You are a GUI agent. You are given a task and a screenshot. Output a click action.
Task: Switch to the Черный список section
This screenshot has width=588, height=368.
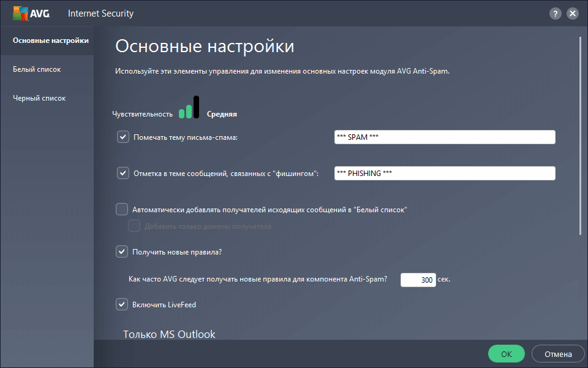click(39, 98)
